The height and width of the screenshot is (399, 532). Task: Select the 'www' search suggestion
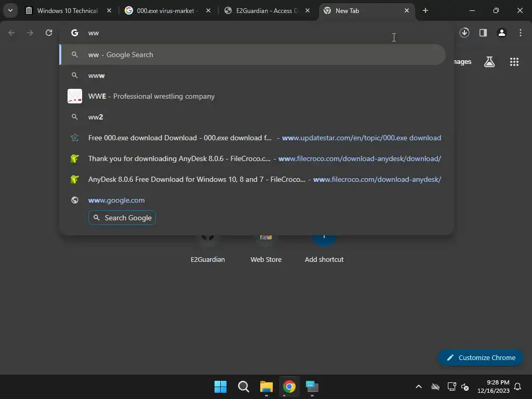[252, 75]
